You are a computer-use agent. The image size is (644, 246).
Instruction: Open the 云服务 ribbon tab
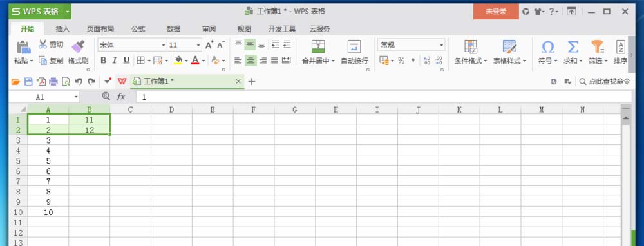point(319,29)
